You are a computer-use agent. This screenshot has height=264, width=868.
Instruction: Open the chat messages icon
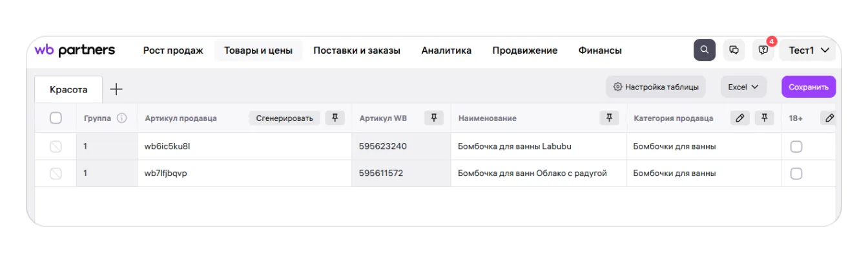tap(734, 50)
